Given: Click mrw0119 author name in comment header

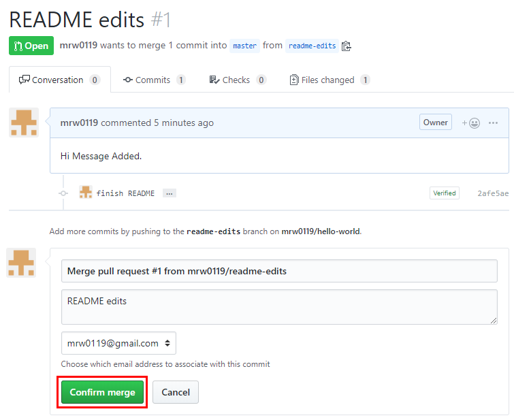Looking at the screenshot, I should click(x=79, y=123).
